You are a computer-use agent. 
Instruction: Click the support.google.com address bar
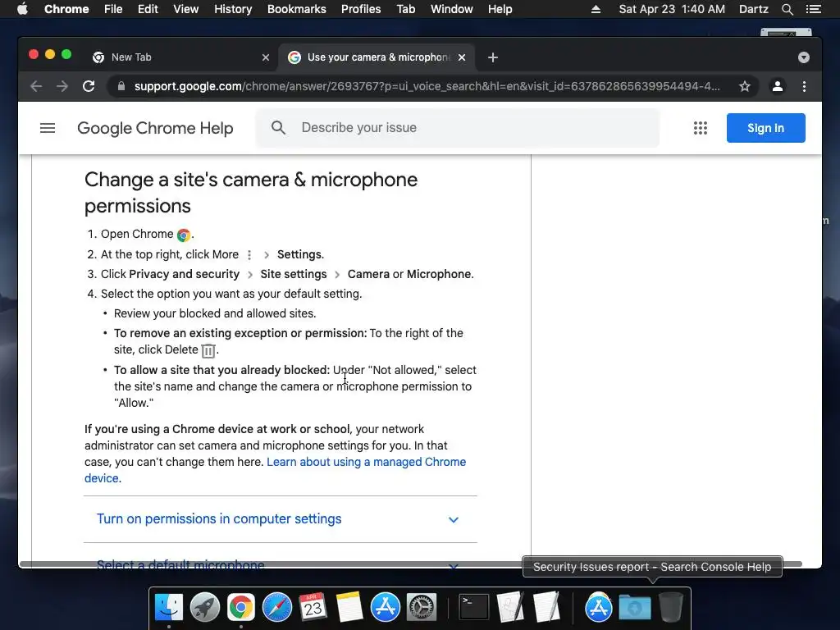[x=427, y=86]
